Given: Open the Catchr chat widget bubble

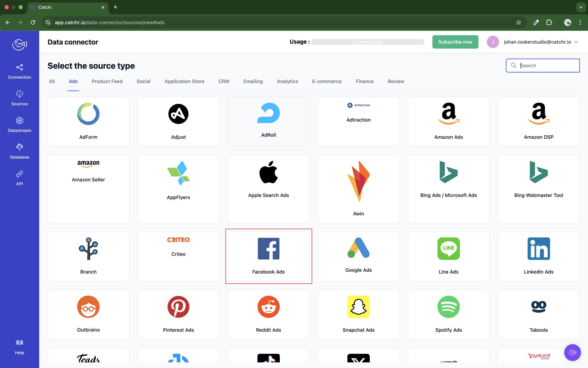Looking at the screenshot, I should pos(572,352).
